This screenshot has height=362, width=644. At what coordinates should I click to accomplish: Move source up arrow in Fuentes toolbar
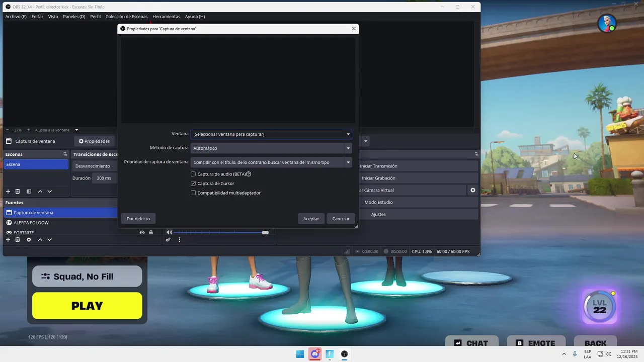pos(40,240)
